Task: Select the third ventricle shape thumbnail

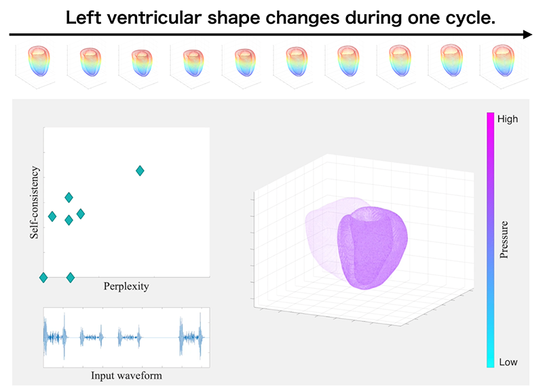Action: (x=142, y=63)
